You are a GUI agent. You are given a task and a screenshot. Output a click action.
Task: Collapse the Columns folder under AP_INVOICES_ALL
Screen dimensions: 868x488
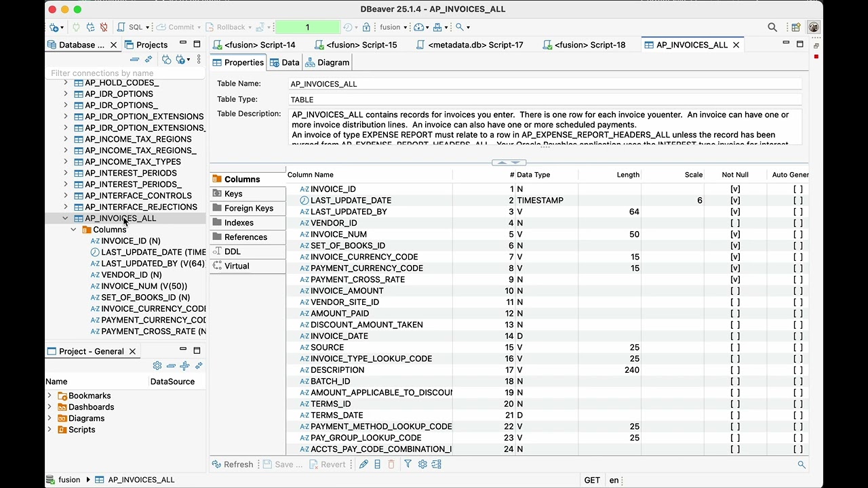pos(74,230)
